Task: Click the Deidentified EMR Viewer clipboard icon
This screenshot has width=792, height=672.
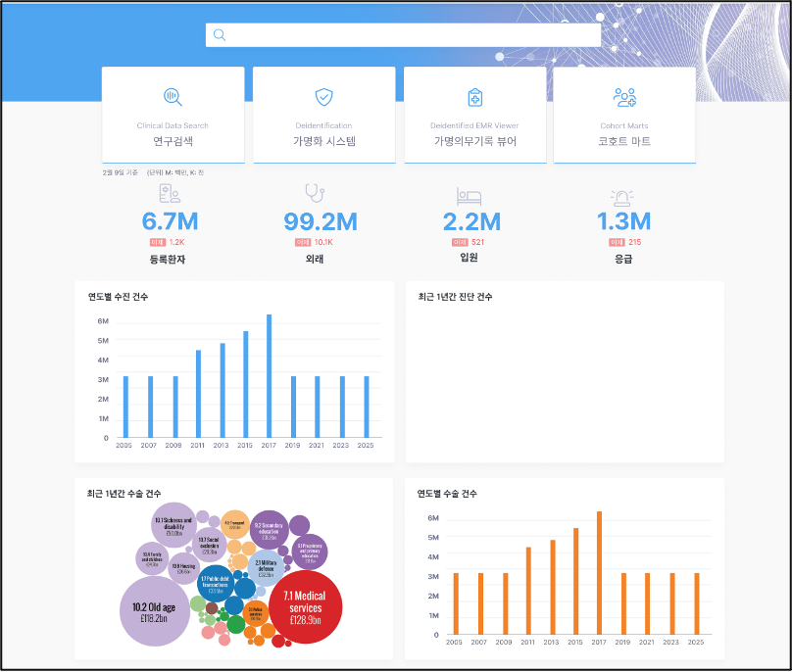Action: coord(474,97)
